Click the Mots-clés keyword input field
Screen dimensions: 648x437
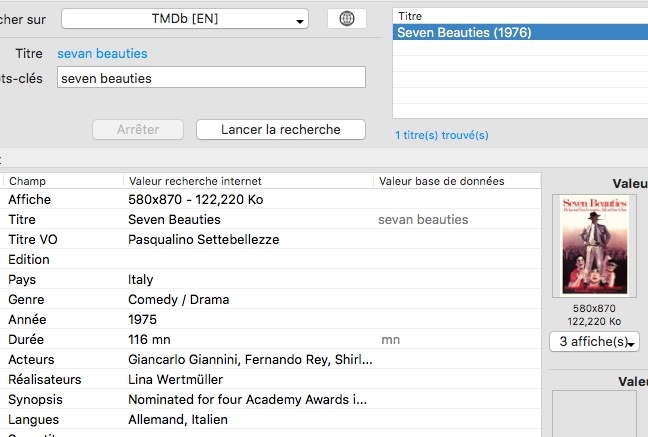pos(211,78)
